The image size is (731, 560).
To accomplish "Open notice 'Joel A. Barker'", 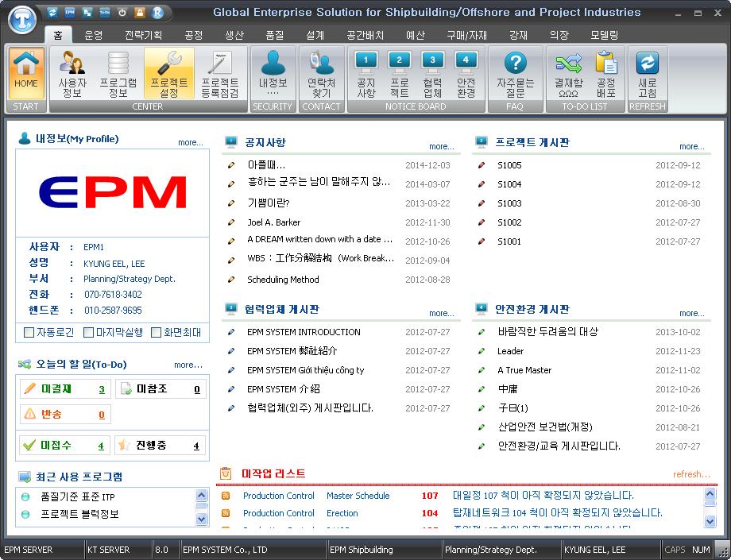I will point(273,222).
